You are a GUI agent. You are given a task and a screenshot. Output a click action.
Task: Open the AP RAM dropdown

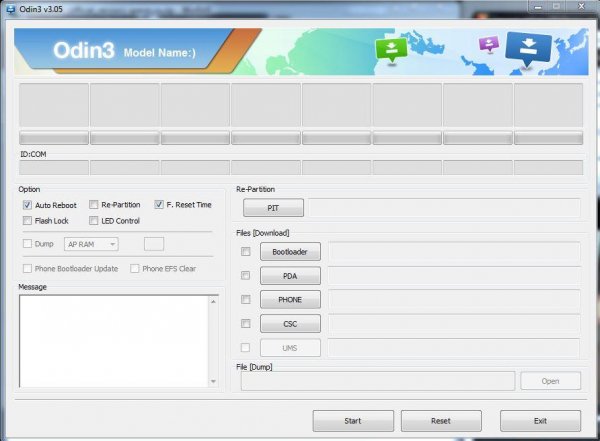[91, 244]
